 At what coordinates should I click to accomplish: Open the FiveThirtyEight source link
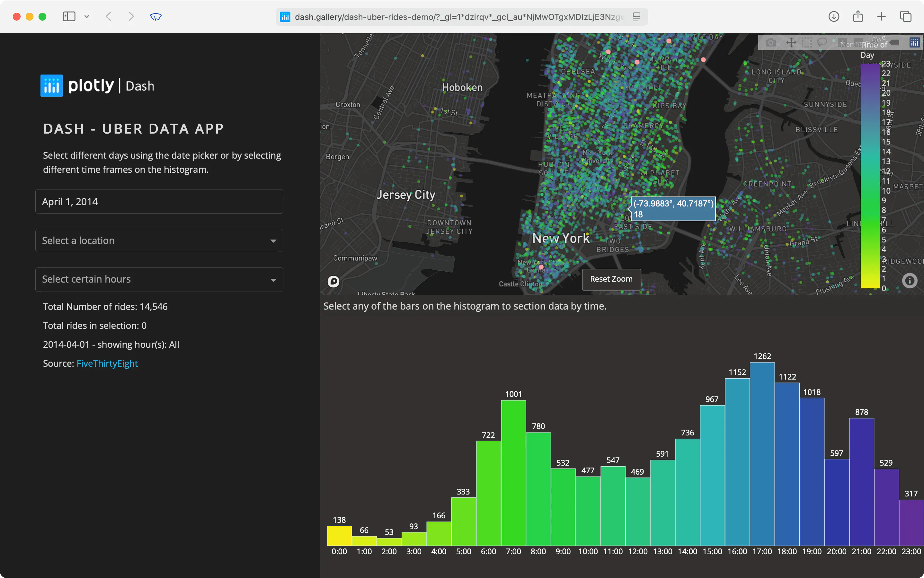tap(107, 363)
